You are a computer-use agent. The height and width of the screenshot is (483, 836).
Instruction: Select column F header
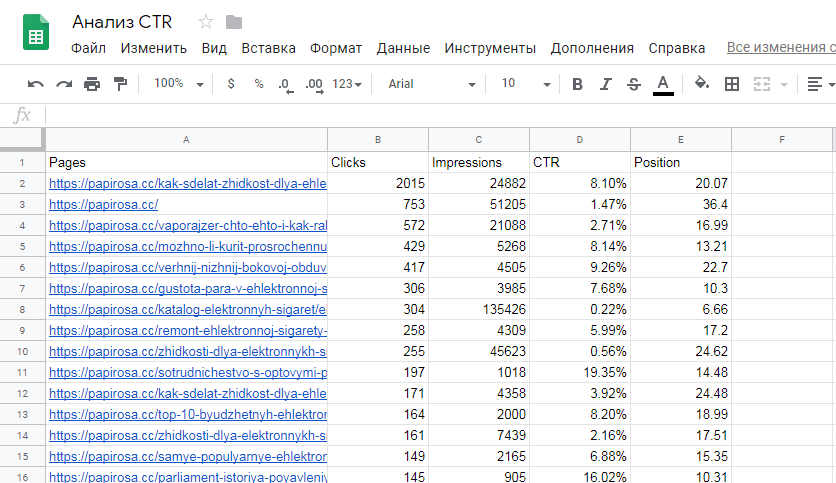pos(782,140)
